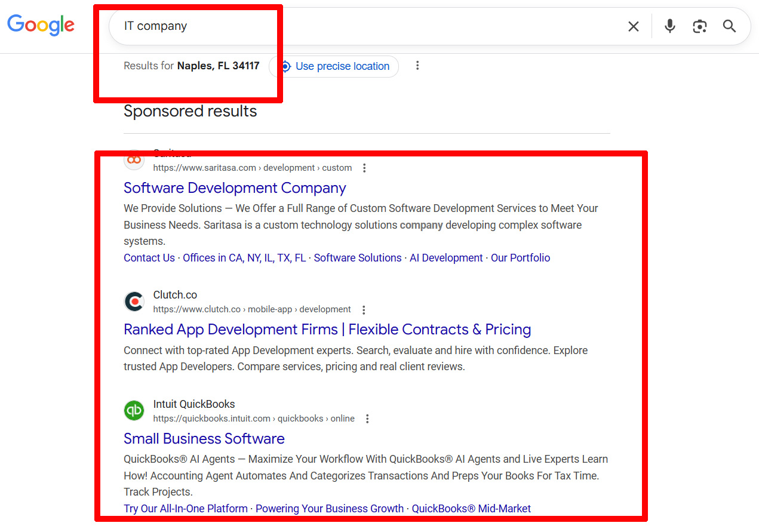Open QuickBooks Mid-Market sitelink
The height and width of the screenshot is (532, 759).
(x=471, y=508)
